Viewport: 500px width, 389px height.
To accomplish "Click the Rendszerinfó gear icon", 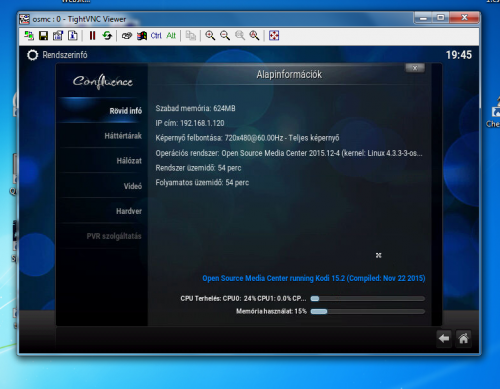I will (32, 55).
